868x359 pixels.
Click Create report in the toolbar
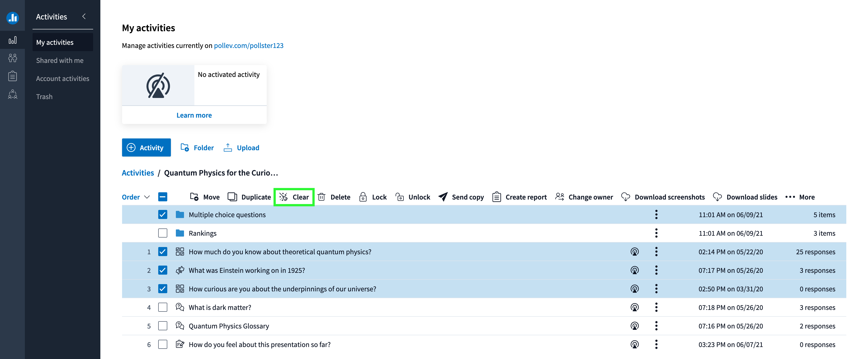[520, 197]
